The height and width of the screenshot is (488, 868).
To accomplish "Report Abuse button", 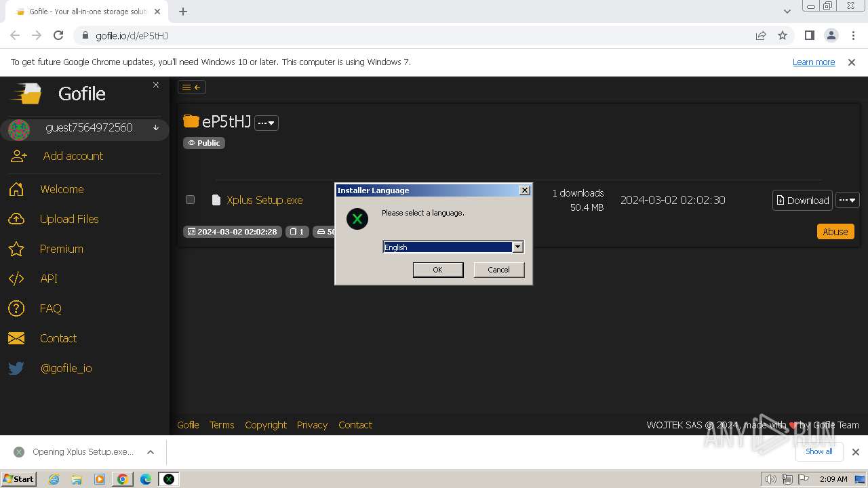I will [835, 231].
